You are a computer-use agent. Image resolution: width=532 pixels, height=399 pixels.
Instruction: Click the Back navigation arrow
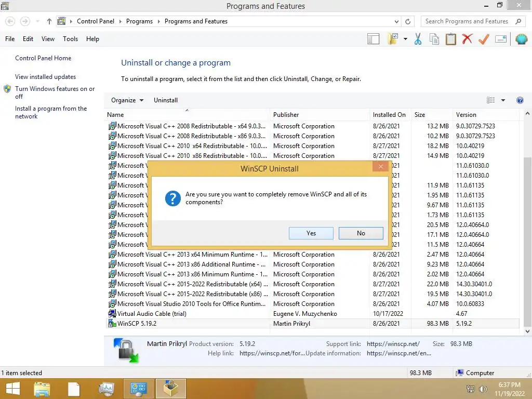[10, 21]
